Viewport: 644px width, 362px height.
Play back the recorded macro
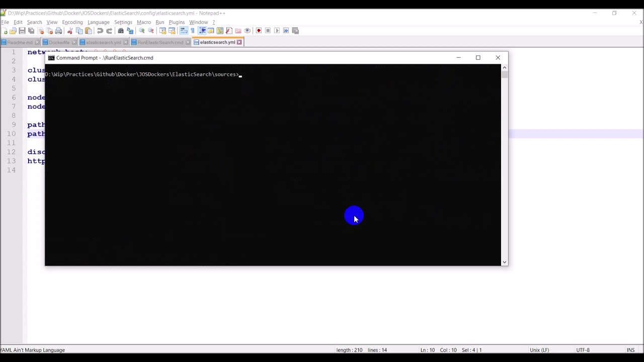pos(277,31)
